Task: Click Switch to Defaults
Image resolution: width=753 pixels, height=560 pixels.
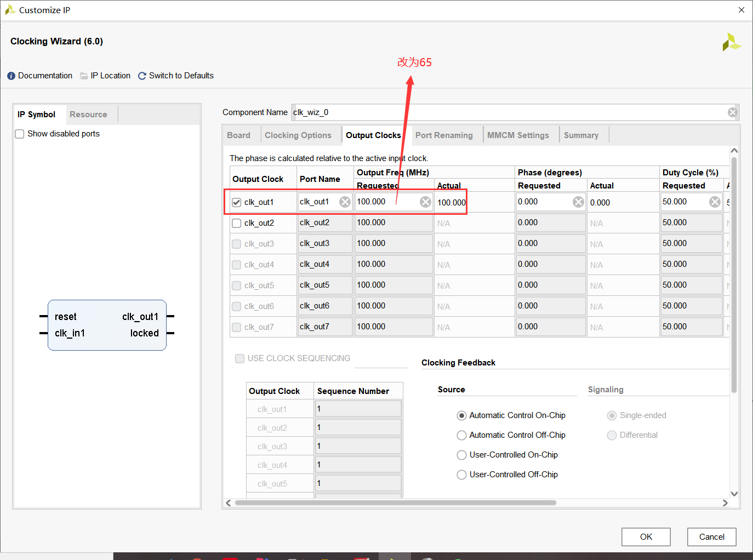Action: click(181, 76)
